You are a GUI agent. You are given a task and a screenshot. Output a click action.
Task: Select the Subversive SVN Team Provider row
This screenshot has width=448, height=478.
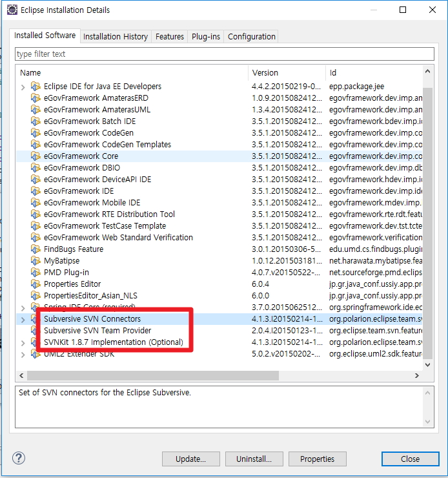[219, 331]
